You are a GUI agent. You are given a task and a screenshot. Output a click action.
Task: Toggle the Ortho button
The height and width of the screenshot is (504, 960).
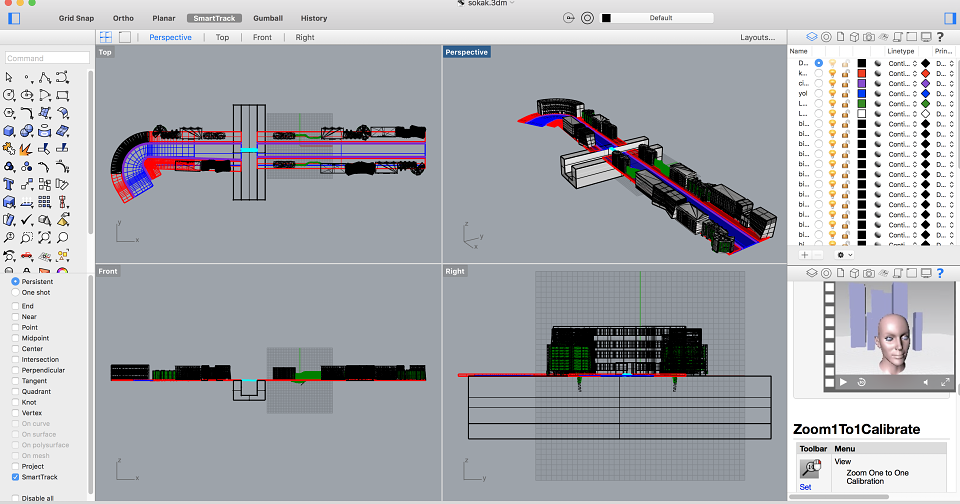123,18
